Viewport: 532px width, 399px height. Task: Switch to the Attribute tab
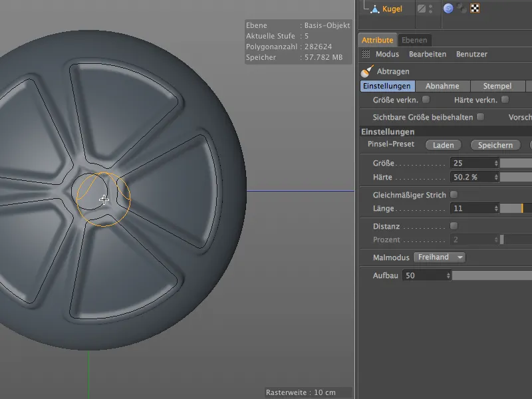(377, 40)
